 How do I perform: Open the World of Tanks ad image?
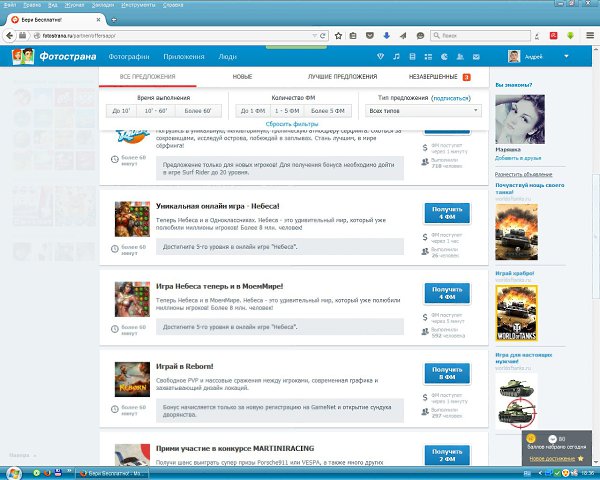tap(517, 313)
